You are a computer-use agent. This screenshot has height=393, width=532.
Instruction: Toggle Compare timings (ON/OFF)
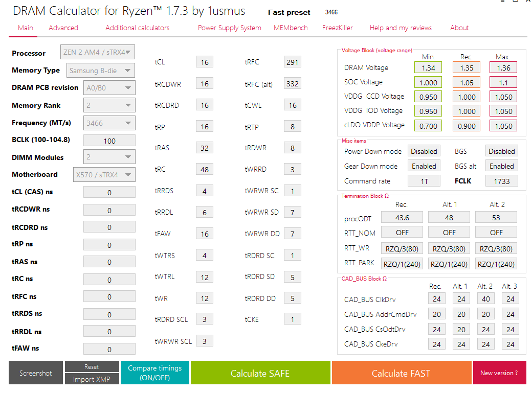(154, 373)
